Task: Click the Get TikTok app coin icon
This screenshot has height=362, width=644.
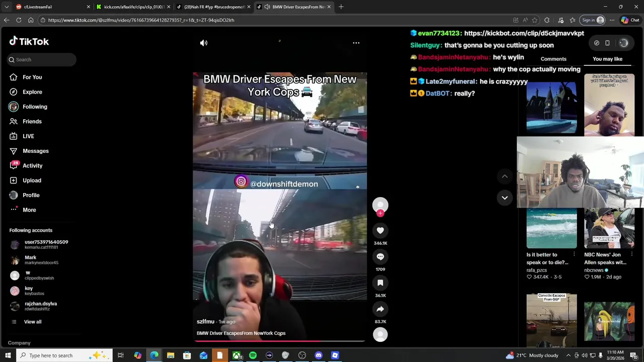Action: point(597,43)
